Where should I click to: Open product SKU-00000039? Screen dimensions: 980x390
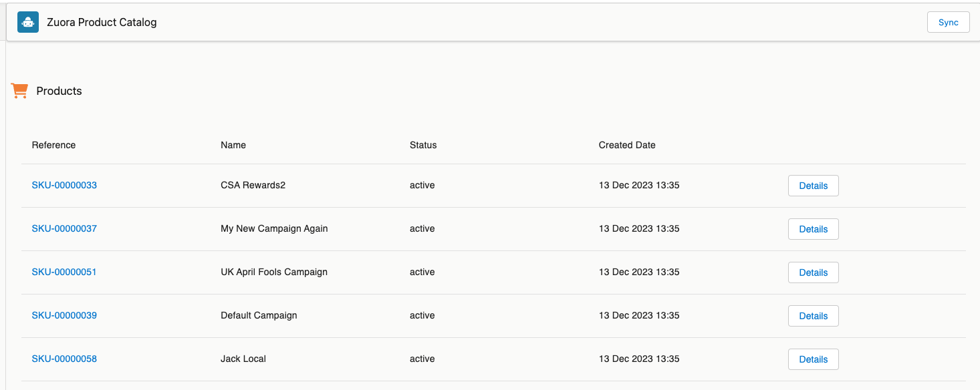coord(64,315)
